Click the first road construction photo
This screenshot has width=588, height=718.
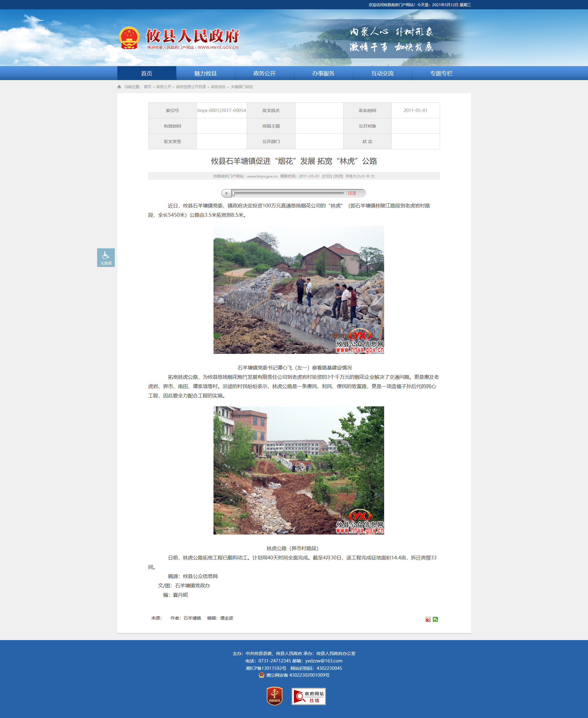click(298, 290)
